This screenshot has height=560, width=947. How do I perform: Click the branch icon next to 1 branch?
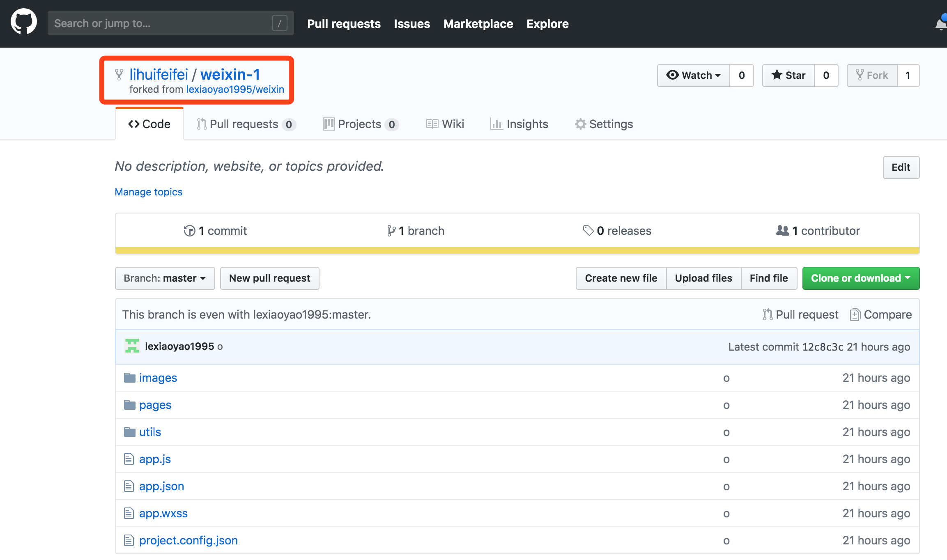point(391,231)
